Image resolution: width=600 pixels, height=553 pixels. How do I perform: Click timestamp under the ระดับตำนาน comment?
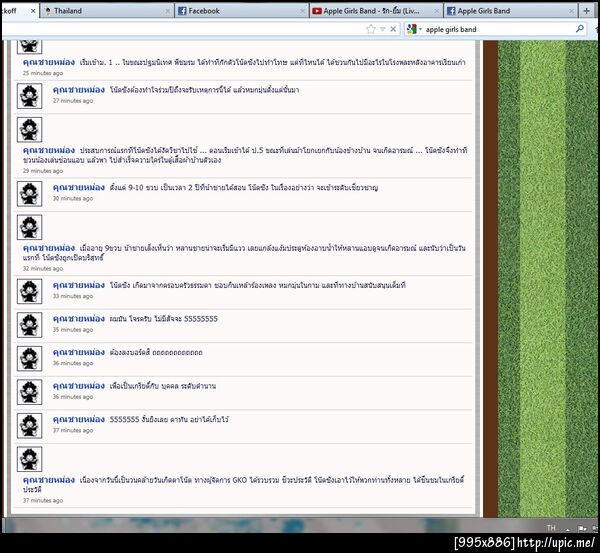click(73, 397)
